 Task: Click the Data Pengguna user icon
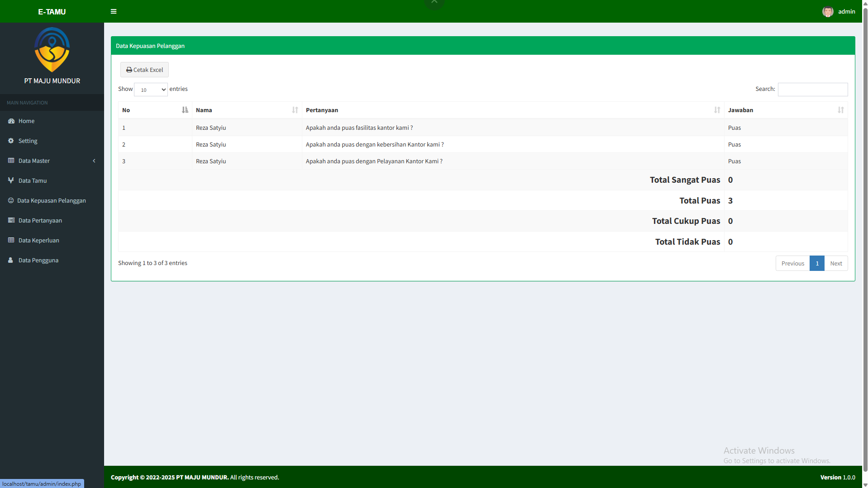(11, 260)
